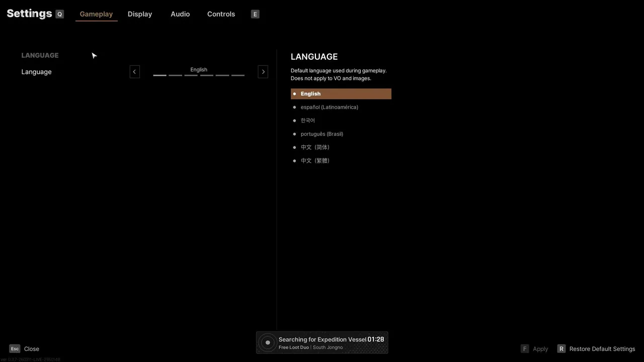644x362 pixels.
Task: Click the LANGUAGE section header on left
Action: pyautogui.click(x=40, y=55)
